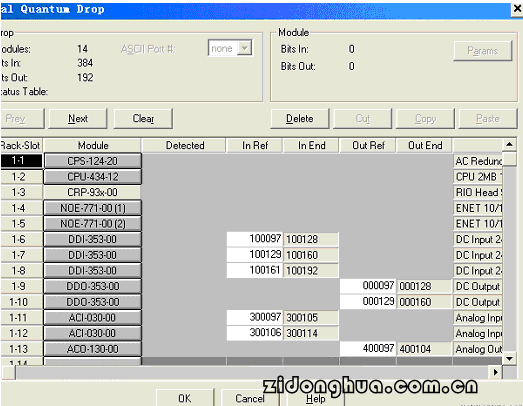This screenshot has height=406, width=523.
Task: Click Out End value 400104
Action: [424, 349]
